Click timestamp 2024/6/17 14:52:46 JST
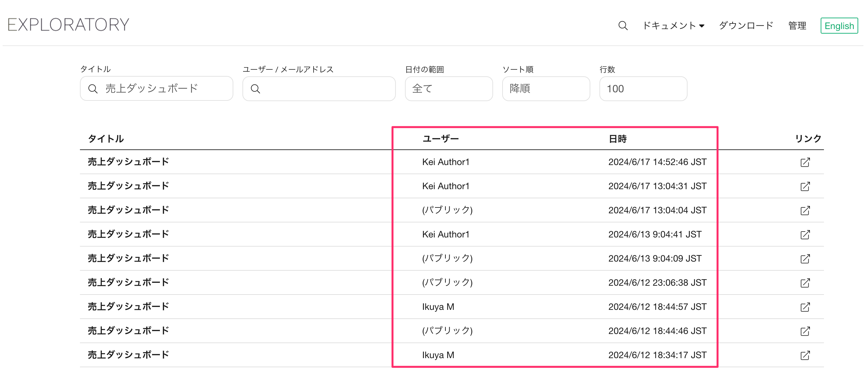Image resolution: width=868 pixels, height=379 pixels. click(x=657, y=162)
